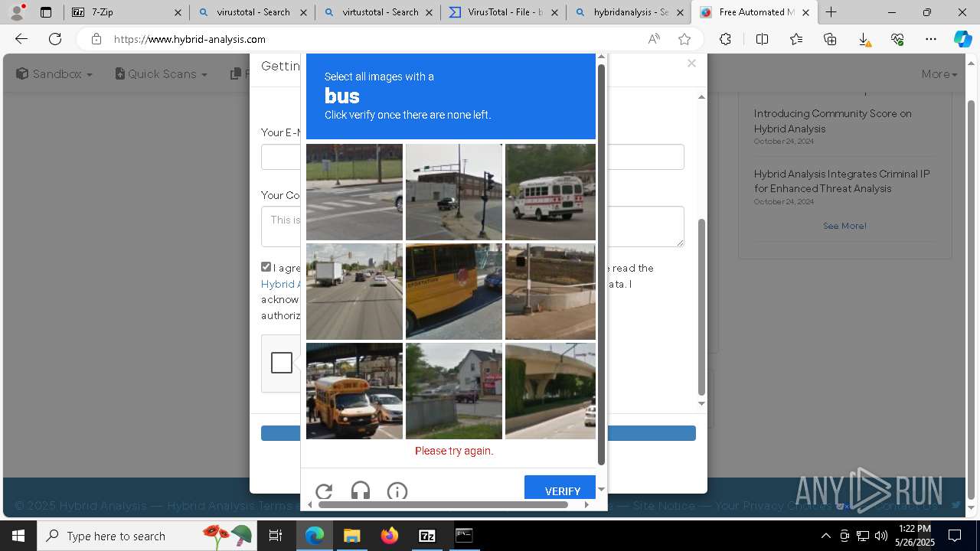Click the captcha horizontal scrollbar thumb
Viewport: 980px width, 551px height.
[x=443, y=504]
